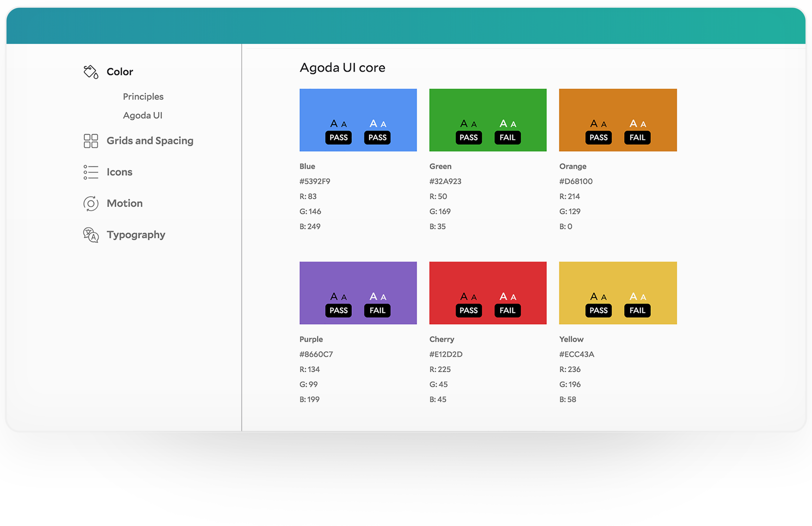Go to Grids and Spacing section

[x=150, y=141]
